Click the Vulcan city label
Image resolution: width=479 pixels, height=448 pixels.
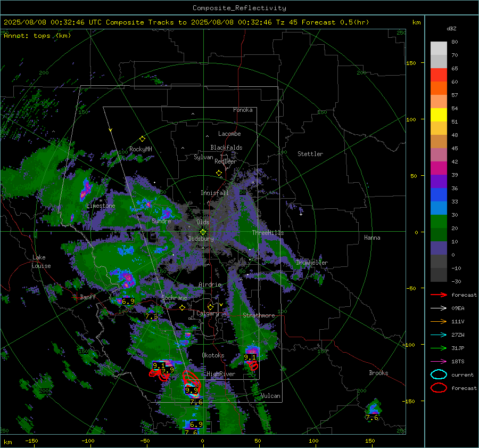tap(270, 396)
